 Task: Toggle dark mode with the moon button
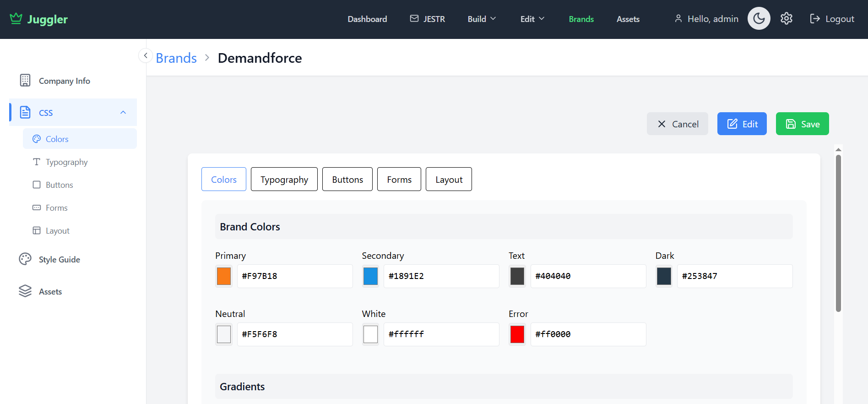coord(759,19)
